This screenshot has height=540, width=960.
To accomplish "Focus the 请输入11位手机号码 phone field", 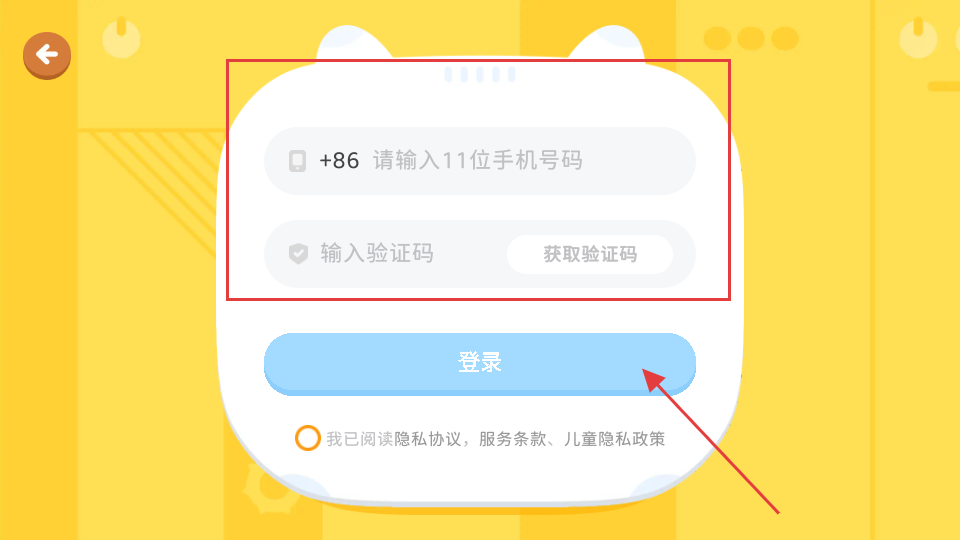I will tap(479, 161).
